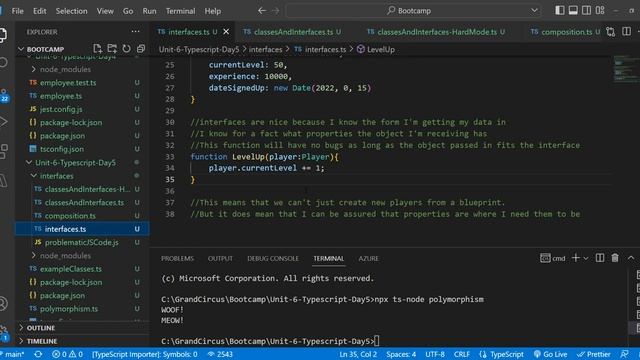Viewport: 640px width, 360px height.
Task: Open the Terminal menu
Action: coord(180,11)
